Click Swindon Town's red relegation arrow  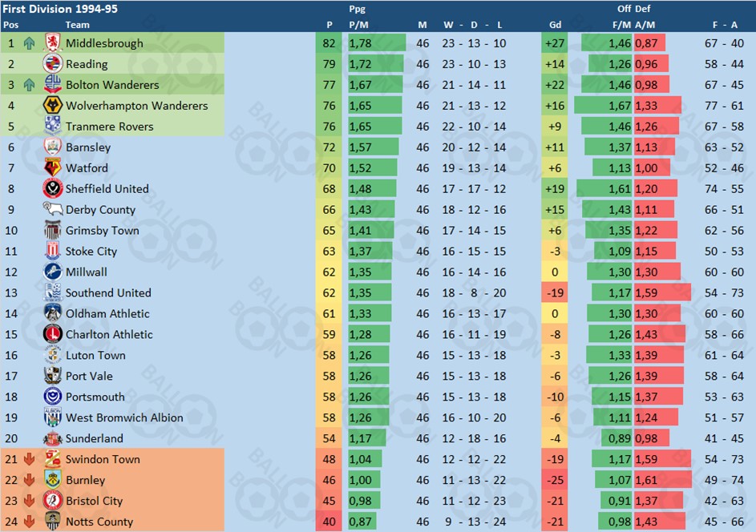[29, 459]
